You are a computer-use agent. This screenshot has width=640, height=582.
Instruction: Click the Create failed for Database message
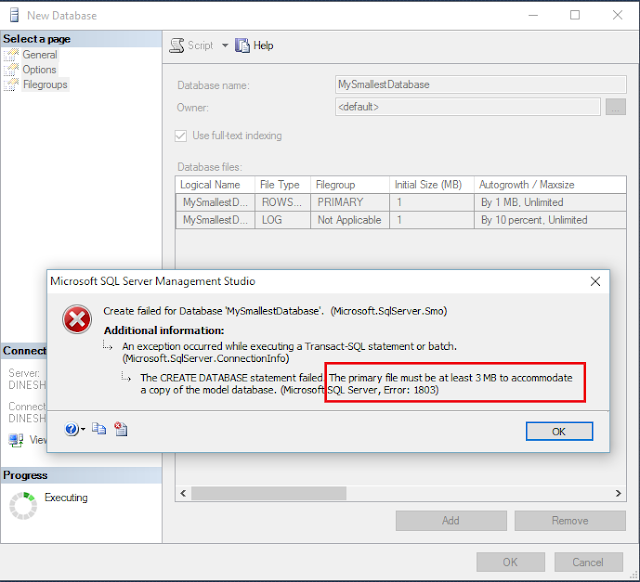pos(275,311)
